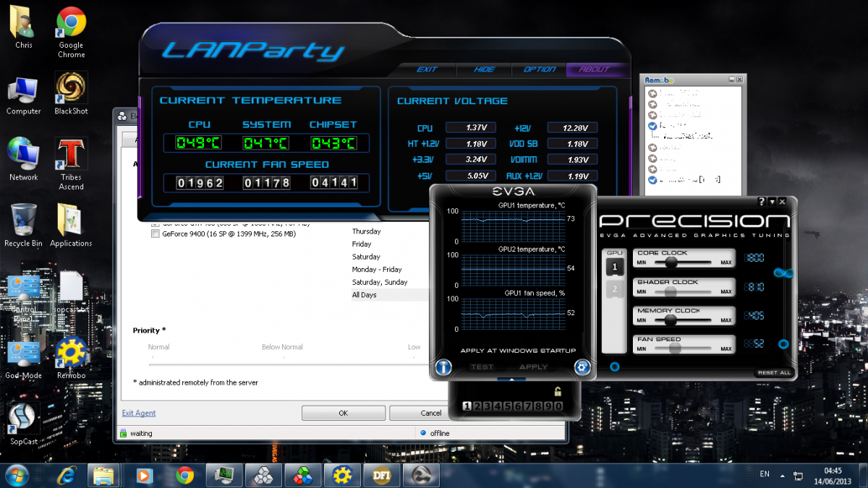Click the TEST button in EVGA Precision
This screenshot has width=868, height=488.
point(482,367)
